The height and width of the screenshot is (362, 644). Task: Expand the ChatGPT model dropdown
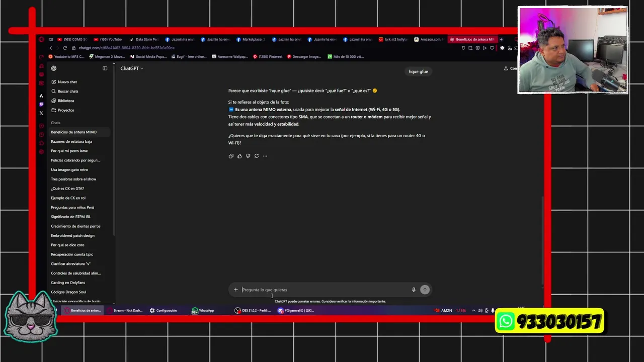132,68
